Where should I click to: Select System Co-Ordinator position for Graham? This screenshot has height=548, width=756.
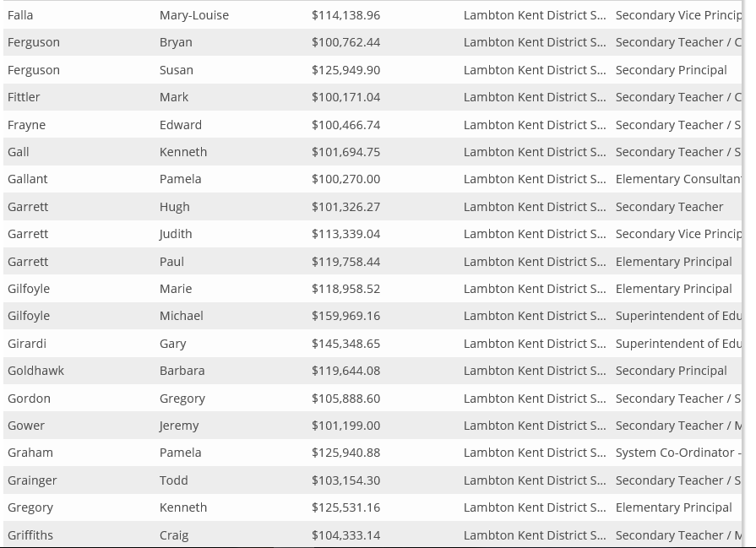[678, 453]
